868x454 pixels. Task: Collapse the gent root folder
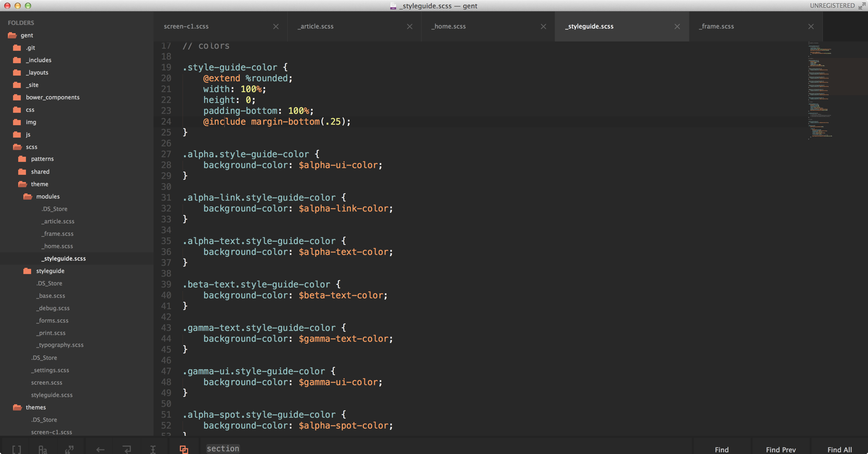[x=12, y=35]
